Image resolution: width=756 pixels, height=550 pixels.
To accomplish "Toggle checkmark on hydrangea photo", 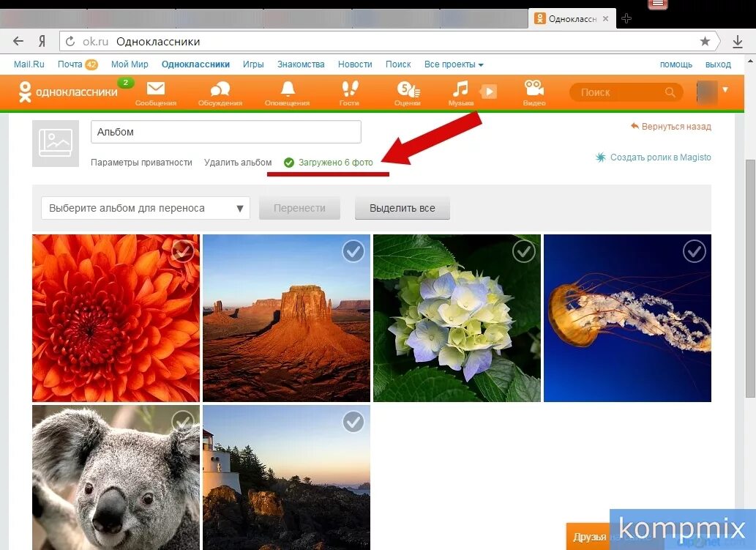I will click(523, 251).
